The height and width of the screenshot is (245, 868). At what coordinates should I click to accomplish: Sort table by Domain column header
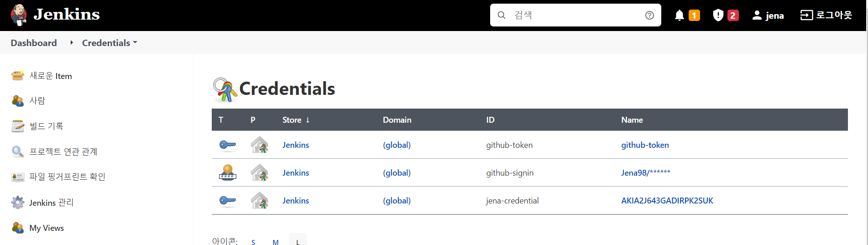click(397, 120)
